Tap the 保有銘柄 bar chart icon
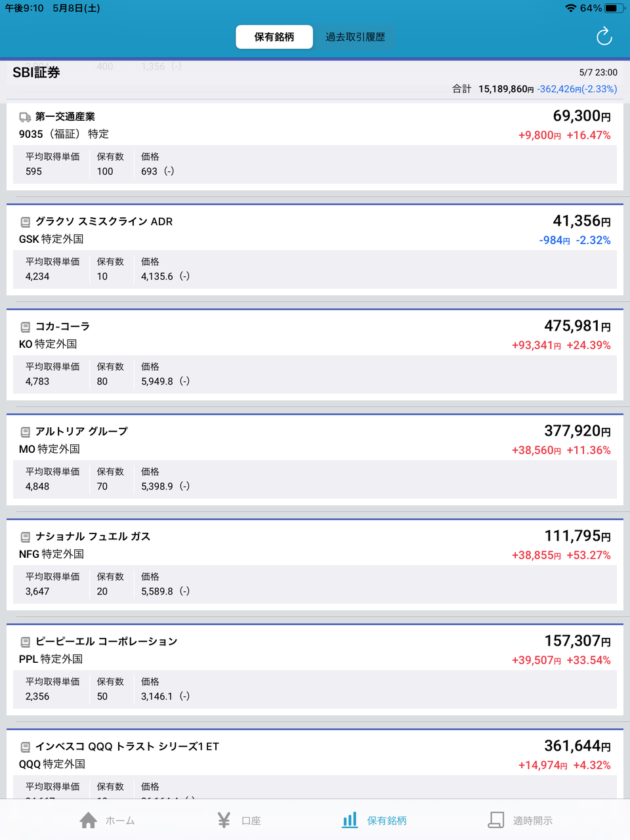The image size is (630, 840). pyautogui.click(x=350, y=820)
